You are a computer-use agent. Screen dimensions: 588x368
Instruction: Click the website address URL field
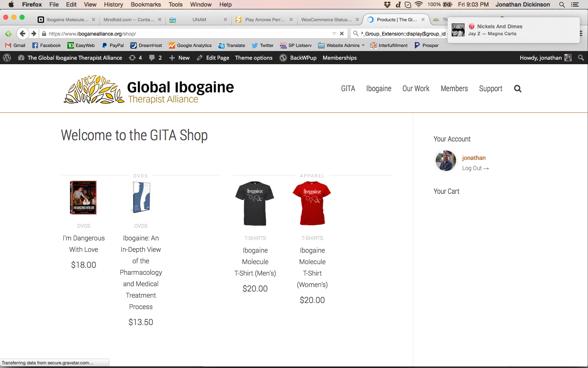tap(188, 34)
